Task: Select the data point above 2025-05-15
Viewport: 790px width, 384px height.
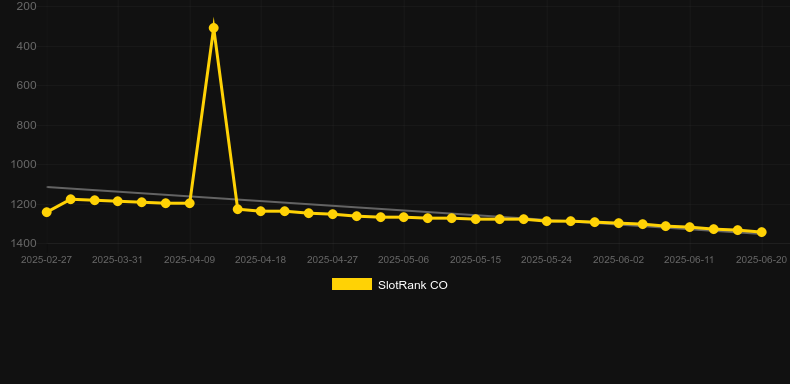Action: coord(476,219)
